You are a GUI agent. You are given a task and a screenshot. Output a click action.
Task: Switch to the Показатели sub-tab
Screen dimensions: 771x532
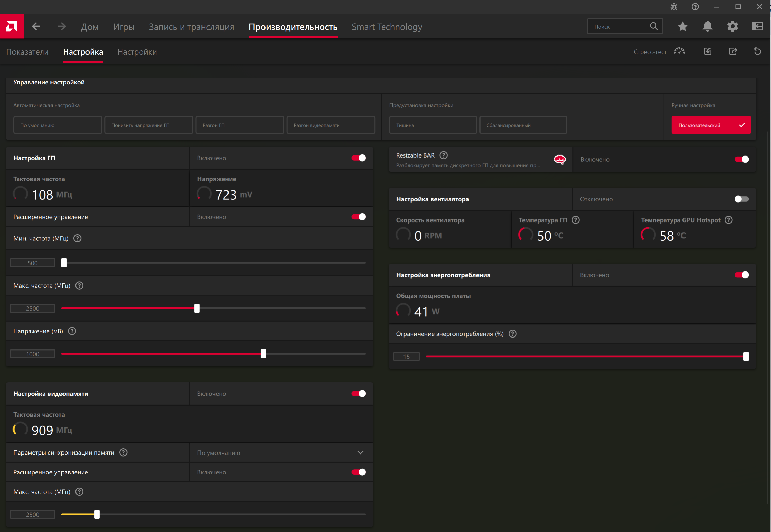[x=27, y=52]
